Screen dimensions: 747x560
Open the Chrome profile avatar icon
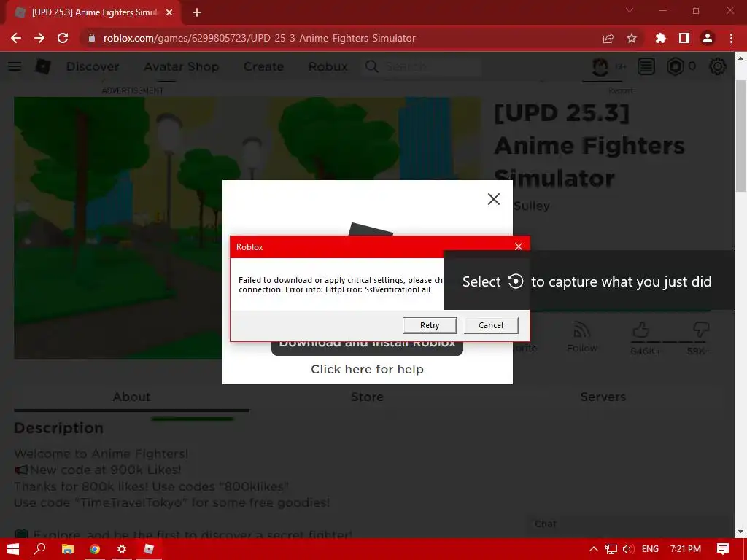coord(708,38)
